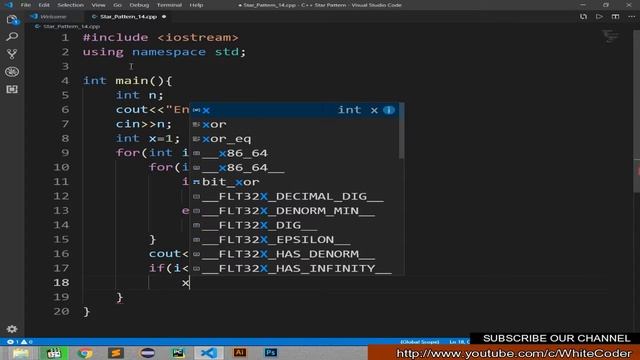Click the Ln 18 cursor position status item
Screen dimensions: 640x360
[x=459, y=342]
